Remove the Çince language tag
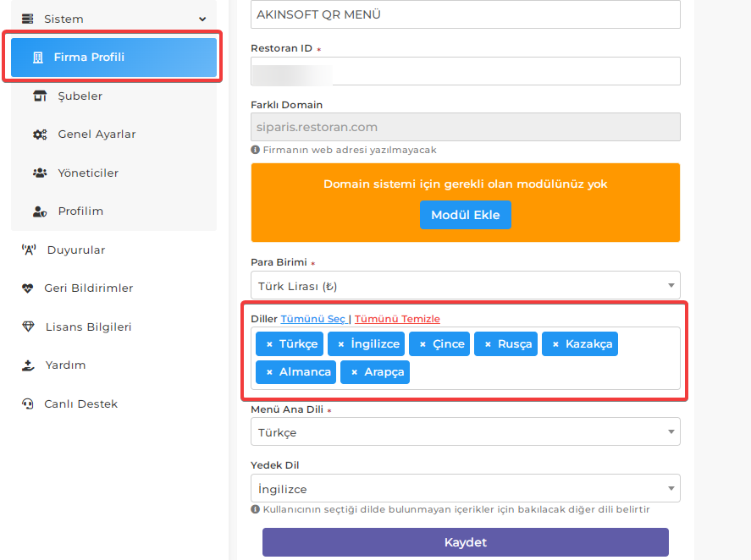This screenshot has height=560, width=751. click(423, 344)
